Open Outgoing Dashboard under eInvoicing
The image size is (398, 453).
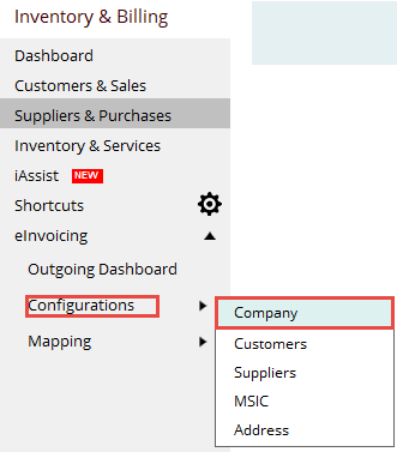pyautogui.click(x=103, y=269)
